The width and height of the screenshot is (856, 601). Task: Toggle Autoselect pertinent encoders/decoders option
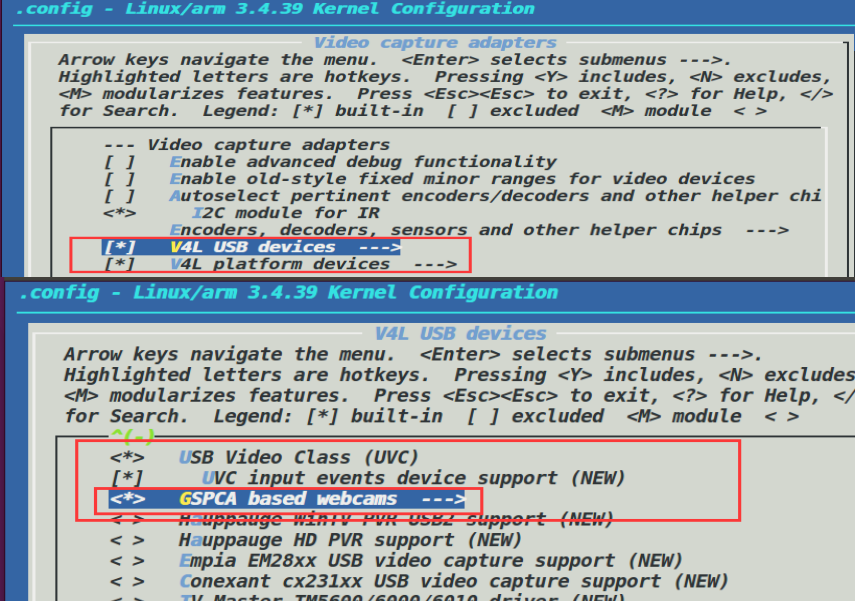[x=462, y=196]
